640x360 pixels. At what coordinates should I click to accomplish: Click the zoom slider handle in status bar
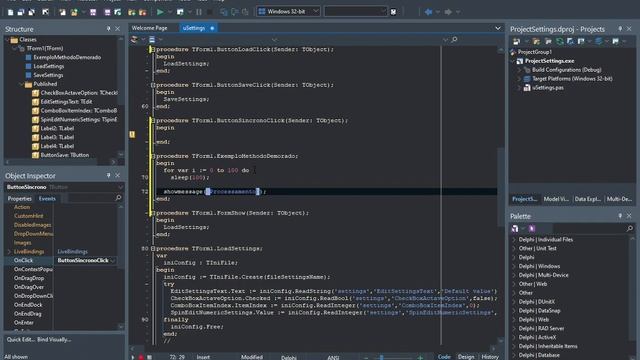[x=382, y=357]
